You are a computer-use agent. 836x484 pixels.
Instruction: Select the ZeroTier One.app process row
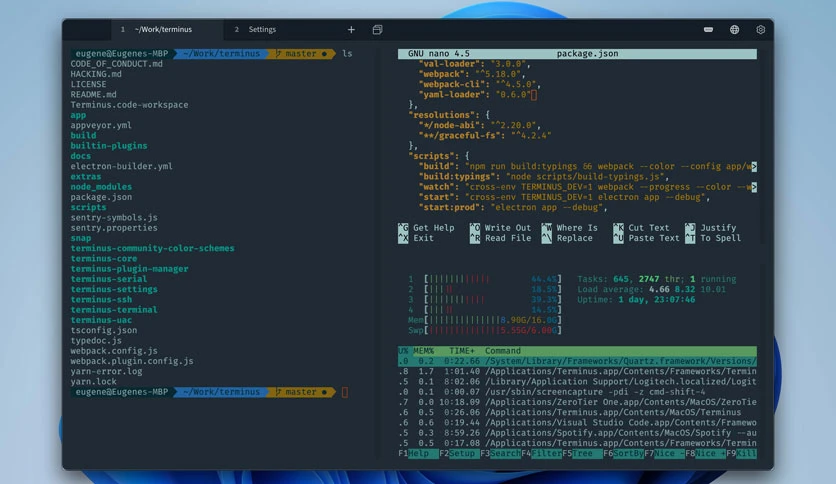pos(577,402)
